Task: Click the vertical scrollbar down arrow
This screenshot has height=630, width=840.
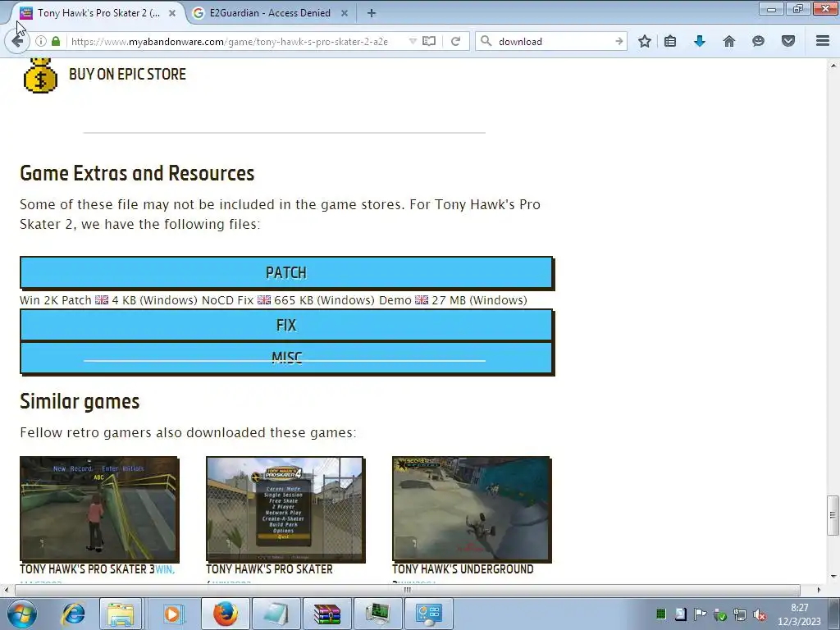Action: coord(833,577)
